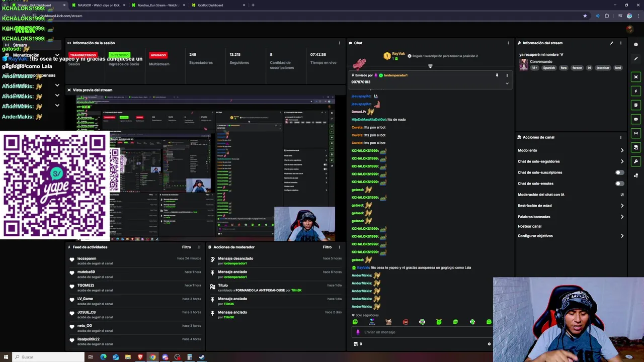The height and width of the screenshot is (362, 644).
Task: Click the focus frame icon in right sidebar
Action: click(x=636, y=77)
